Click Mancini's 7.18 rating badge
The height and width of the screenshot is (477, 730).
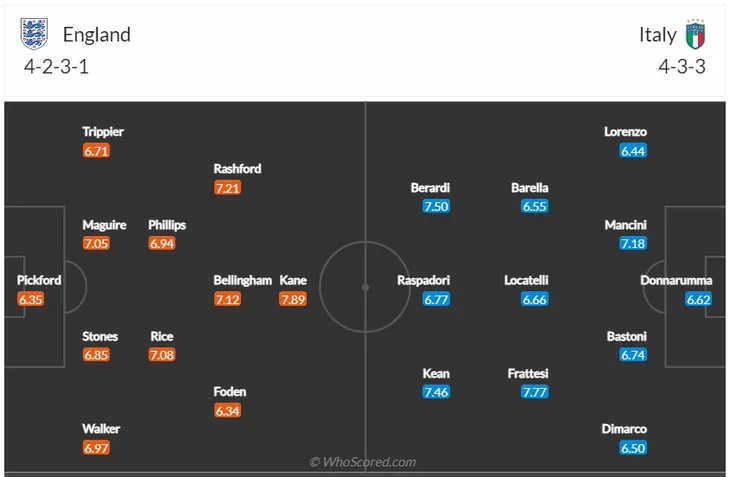point(633,243)
